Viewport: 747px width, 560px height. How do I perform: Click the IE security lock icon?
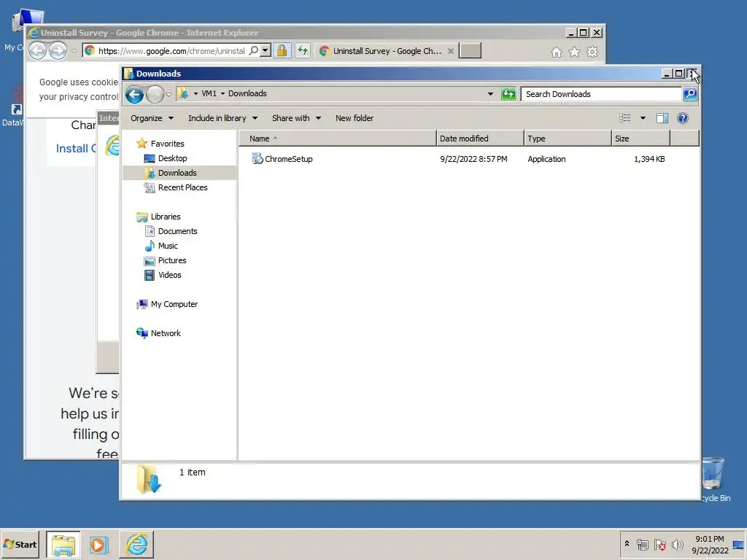tap(282, 50)
